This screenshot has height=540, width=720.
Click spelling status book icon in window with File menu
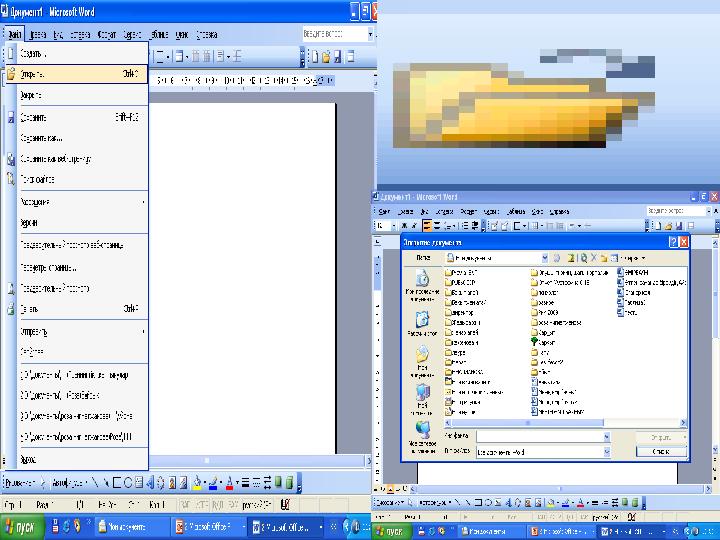(285, 505)
